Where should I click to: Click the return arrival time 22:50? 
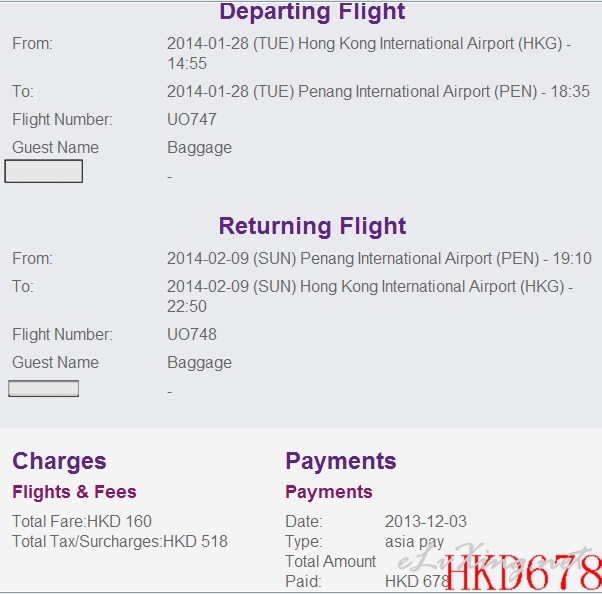(187, 306)
